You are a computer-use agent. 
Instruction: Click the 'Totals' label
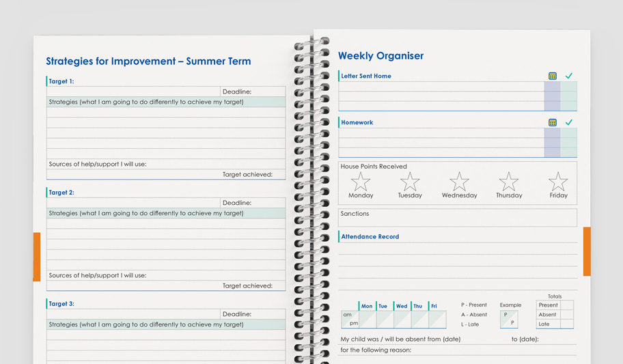tap(555, 296)
